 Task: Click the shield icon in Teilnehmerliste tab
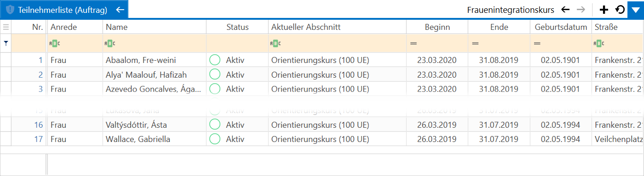tap(10, 10)
